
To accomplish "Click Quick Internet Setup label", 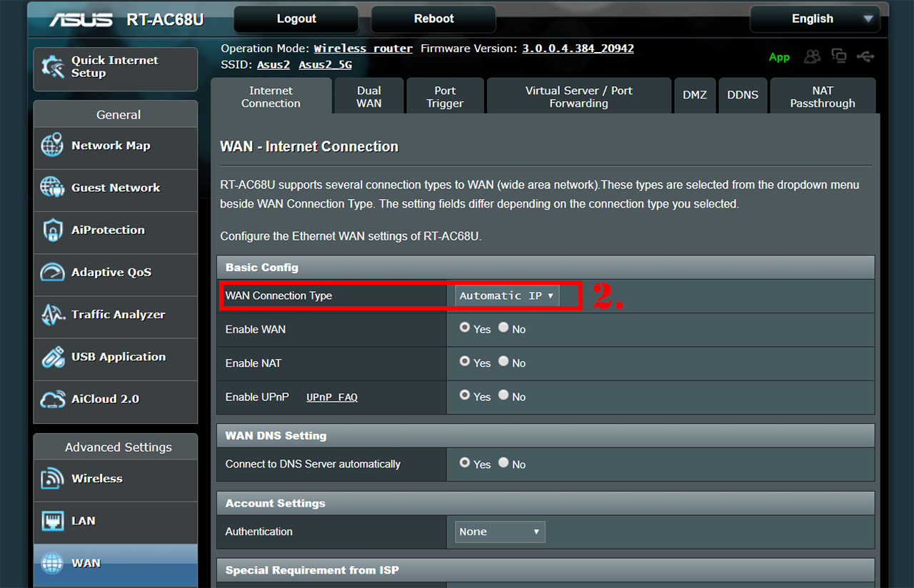I will [x=115, y=67].
